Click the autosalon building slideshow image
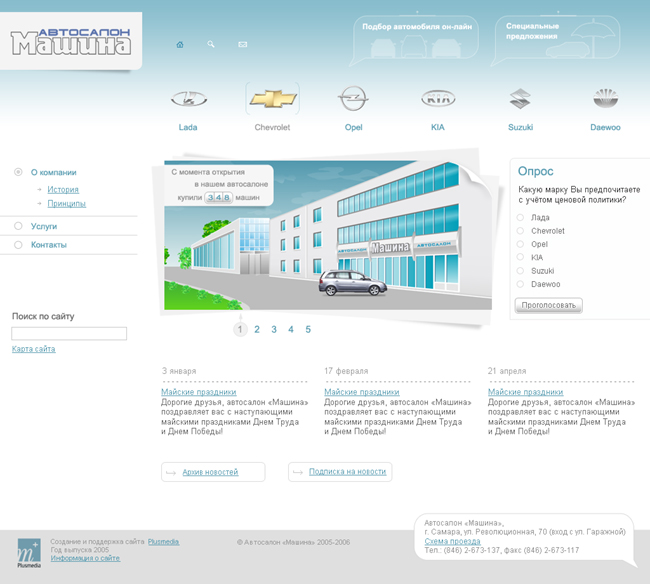 328,235
